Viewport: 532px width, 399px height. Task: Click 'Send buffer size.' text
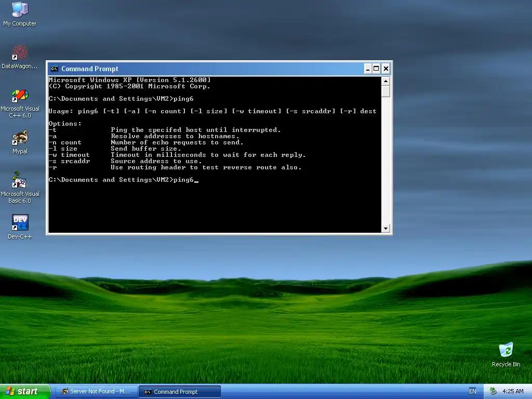tap(145, 149)
